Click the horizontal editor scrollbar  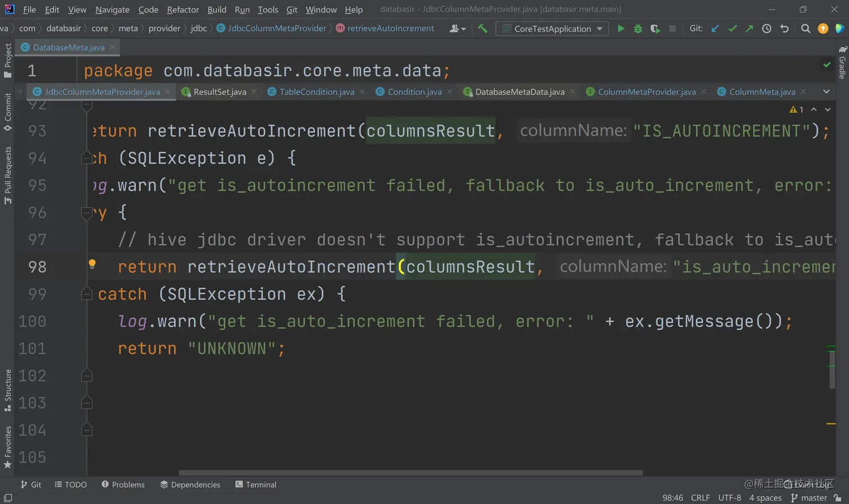pyautogui.click(x=410, y=473)
